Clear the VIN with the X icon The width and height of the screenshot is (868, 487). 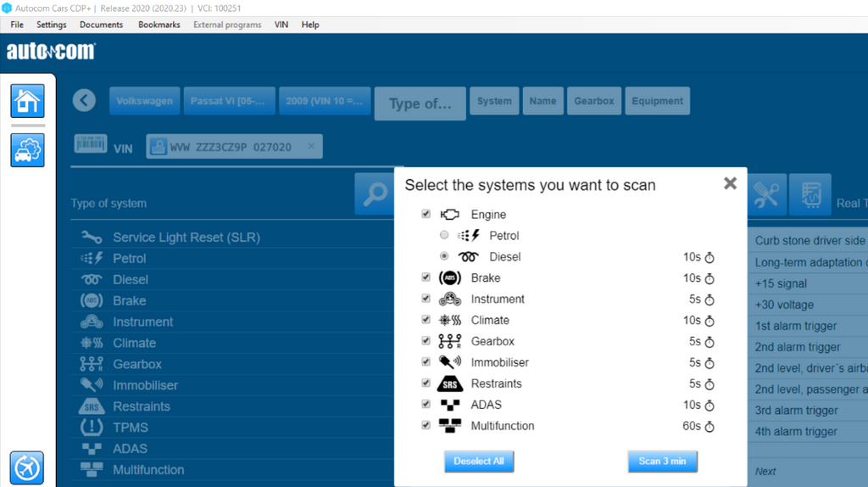tap(311, 147)
